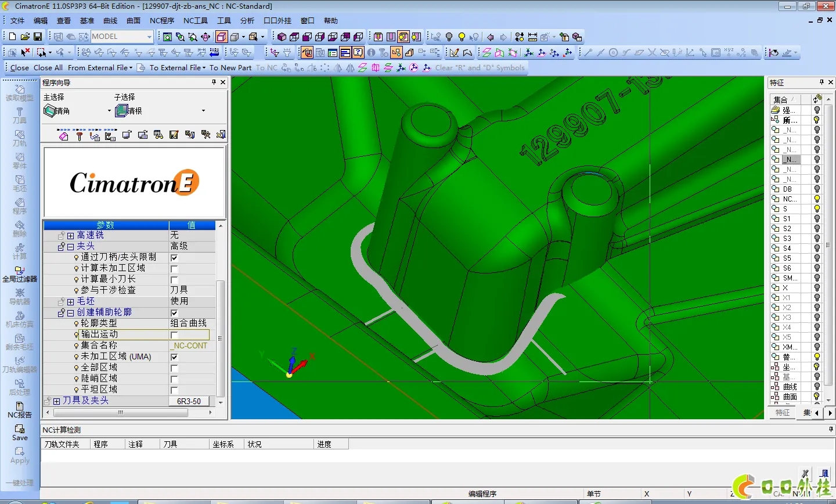Open the NC报告 sidebar tool
Viewport: 836px width, 504px height.
(x=20, y=409)
